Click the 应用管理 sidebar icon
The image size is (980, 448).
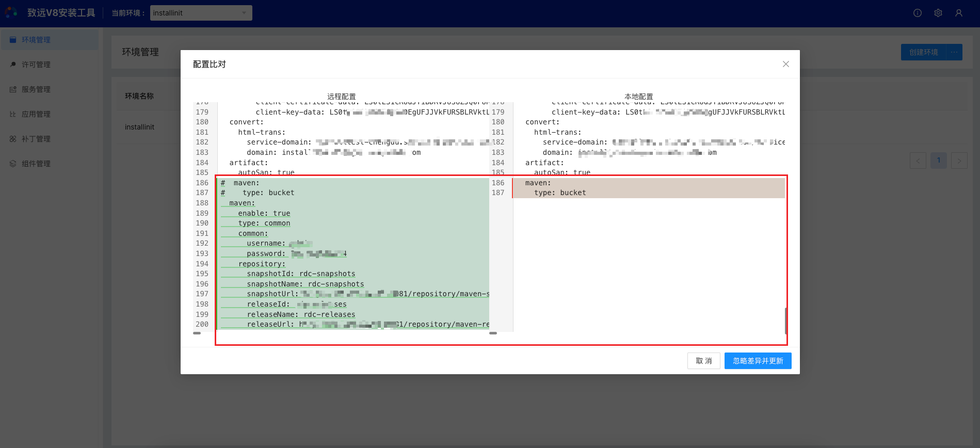tap(13, 114)
